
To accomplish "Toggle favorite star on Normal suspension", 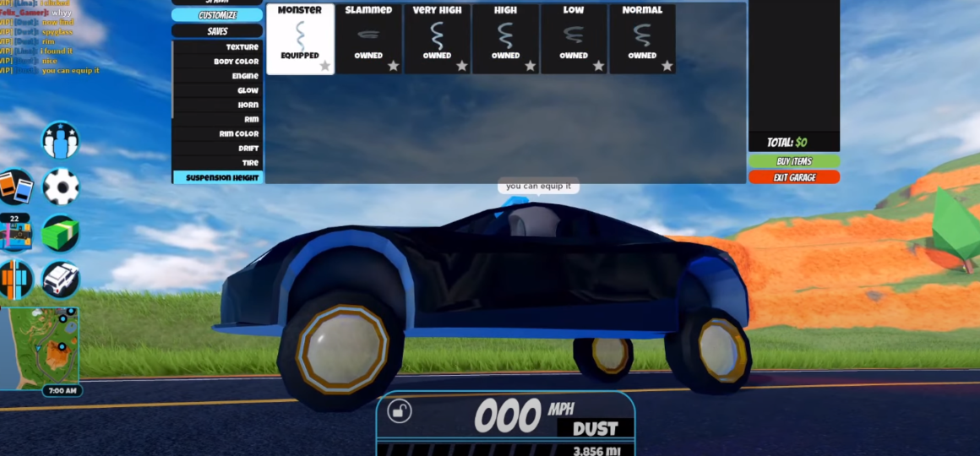I will click(667, 66).
